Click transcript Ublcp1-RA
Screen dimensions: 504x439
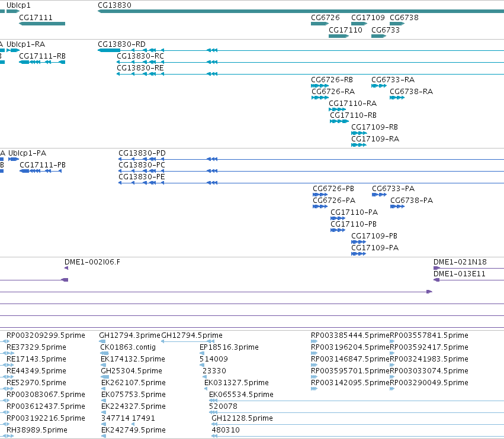click(25, 44)
